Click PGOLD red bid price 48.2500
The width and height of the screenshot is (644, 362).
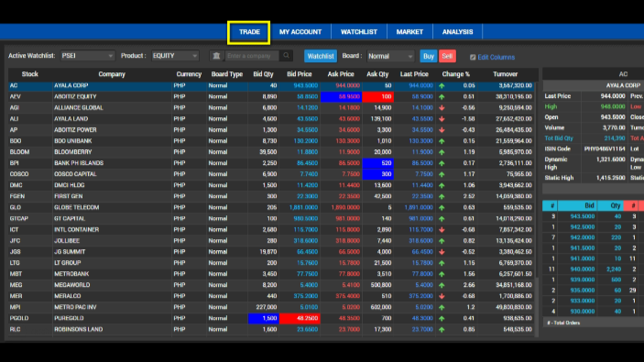click(x=300, y=318)
